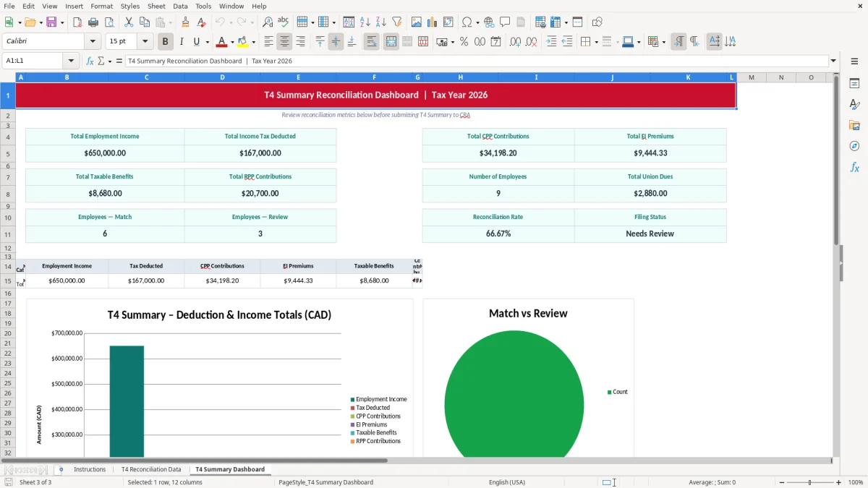Image resolution: width=868 pixels, height=488 pixels.
Task: Click column header M
Action: [752, 77]
